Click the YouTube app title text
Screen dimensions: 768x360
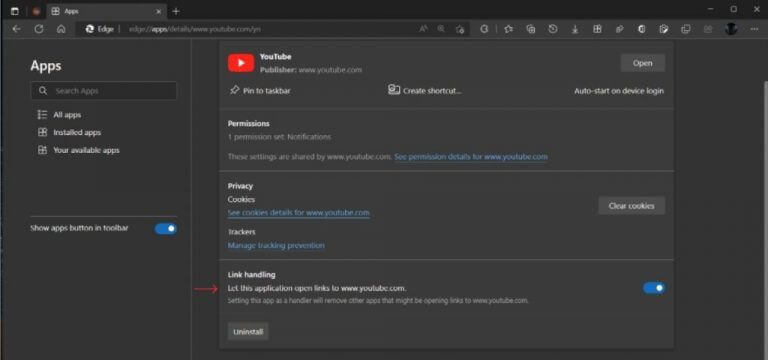pyautogui.click(x=275, y=56)
